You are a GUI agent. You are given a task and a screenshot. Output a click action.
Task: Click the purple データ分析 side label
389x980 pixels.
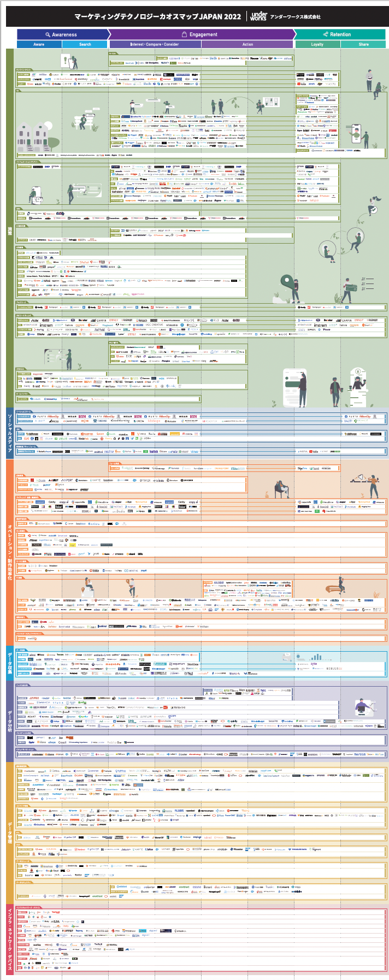[x=10, y=721]
